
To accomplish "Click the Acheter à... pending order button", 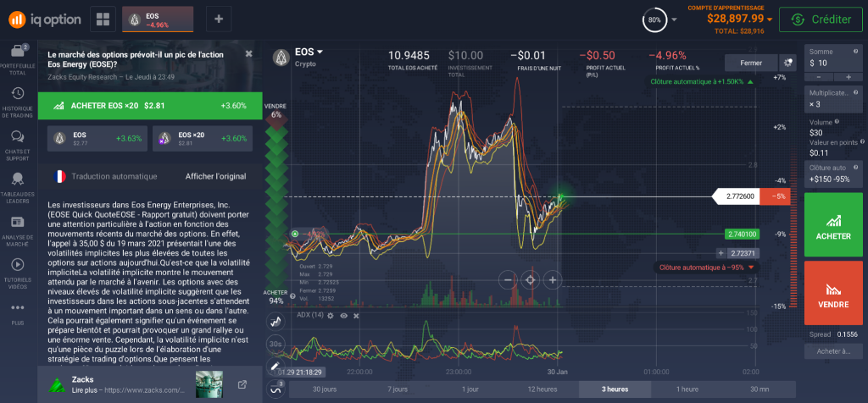I will pos(833,351).
